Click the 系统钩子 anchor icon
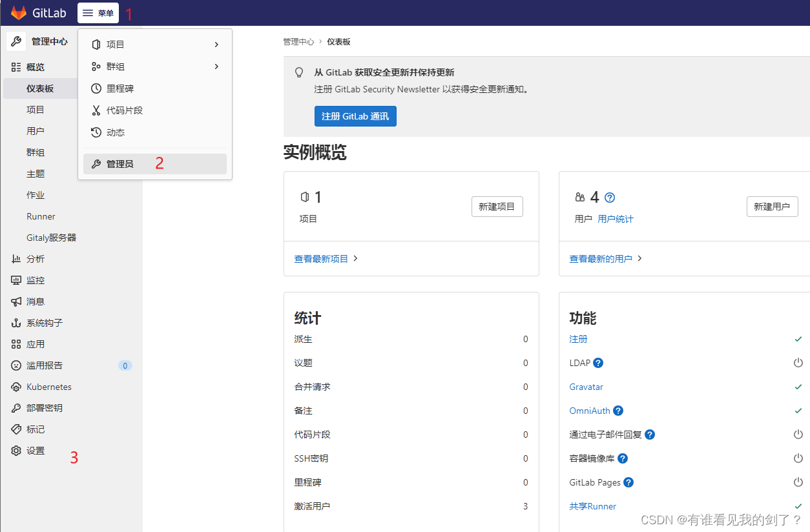The width and height of the screenshot is (810, 532). click(x=16, y=323)
